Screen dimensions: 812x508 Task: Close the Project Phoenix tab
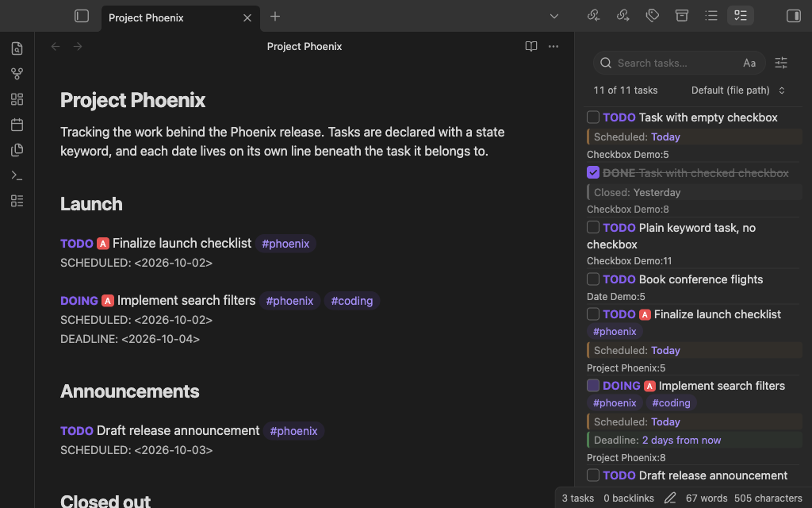[247, 17]
